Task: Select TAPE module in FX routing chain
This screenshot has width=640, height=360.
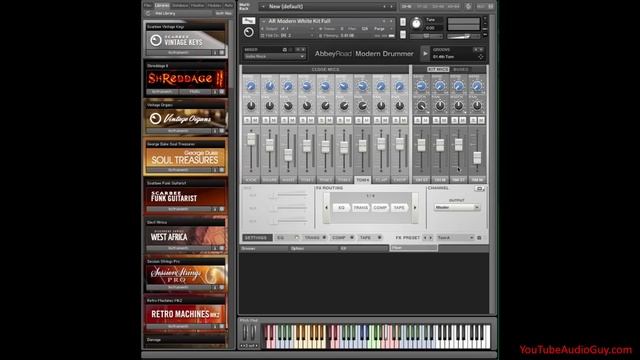Action: pyautogui.click(x=399, y=208)
